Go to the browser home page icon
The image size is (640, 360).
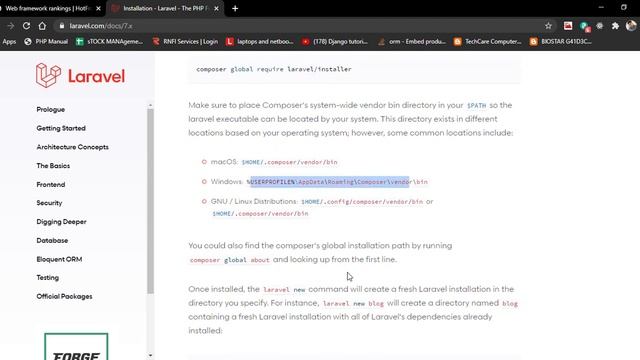(42, 26)
